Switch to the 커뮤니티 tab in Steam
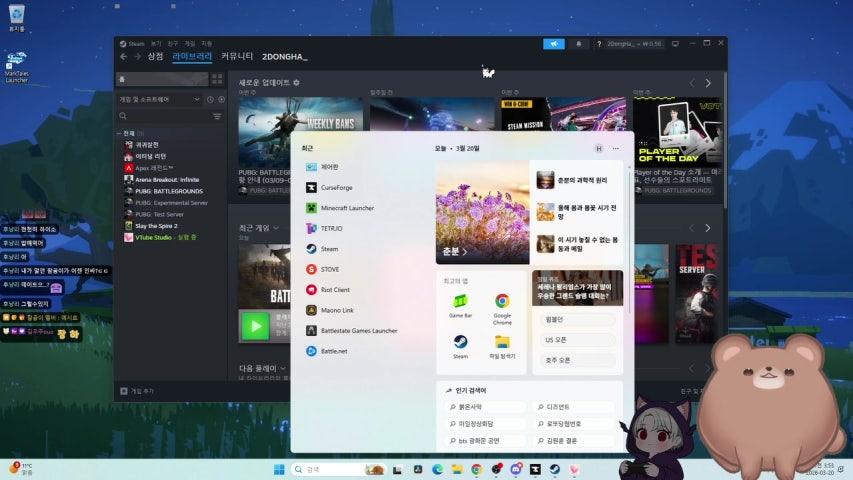 [x=237, y=57]
